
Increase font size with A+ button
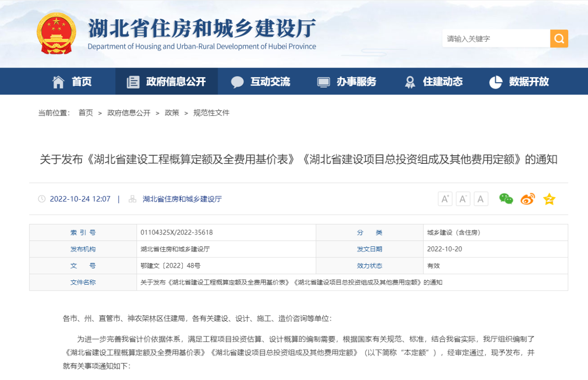[445, 199]
